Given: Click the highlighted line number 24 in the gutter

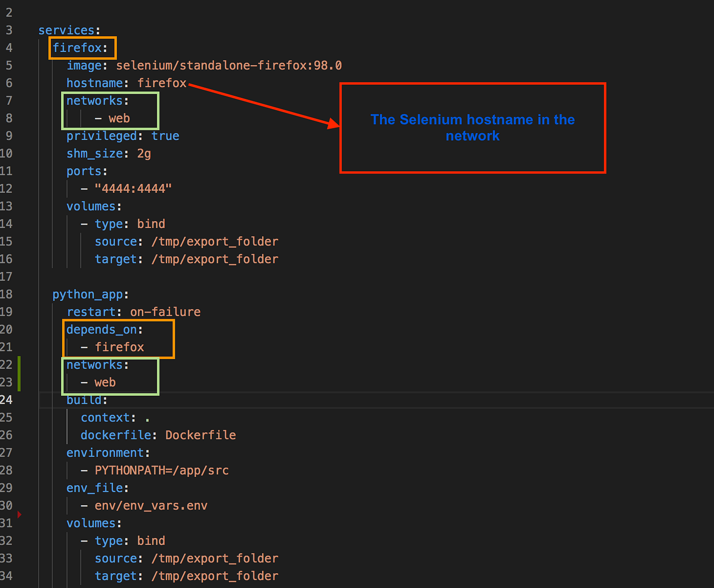Looking at the screenshot, I should 6,400.
